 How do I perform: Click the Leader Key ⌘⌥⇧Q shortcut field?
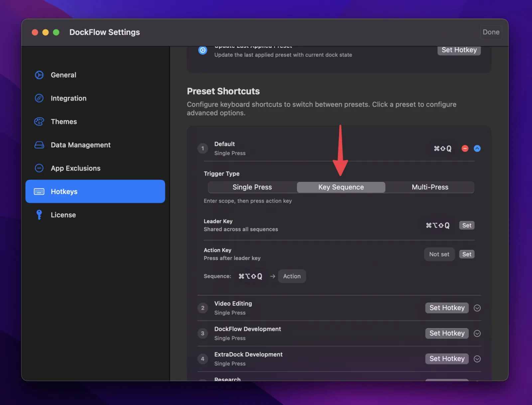438,225
